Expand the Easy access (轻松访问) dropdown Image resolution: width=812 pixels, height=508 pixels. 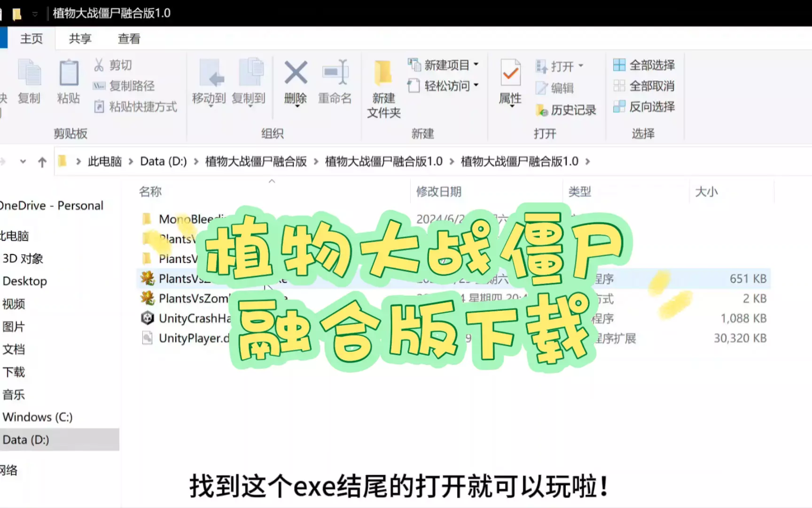coord(476,85)
